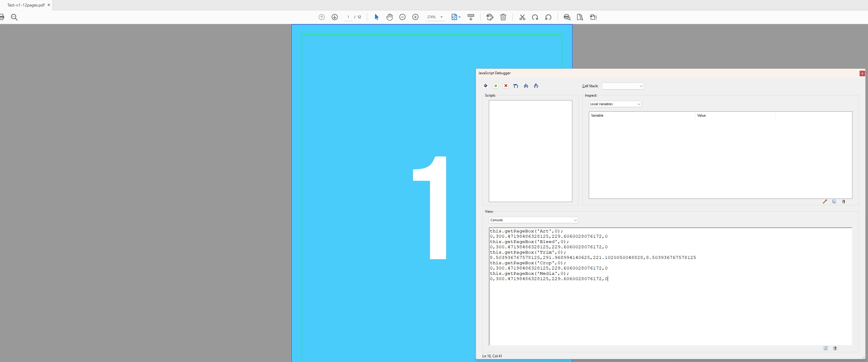This screenshot has width=868, height=362.
Task: Clear console with bottom trash button
Action: coord(835,348)
